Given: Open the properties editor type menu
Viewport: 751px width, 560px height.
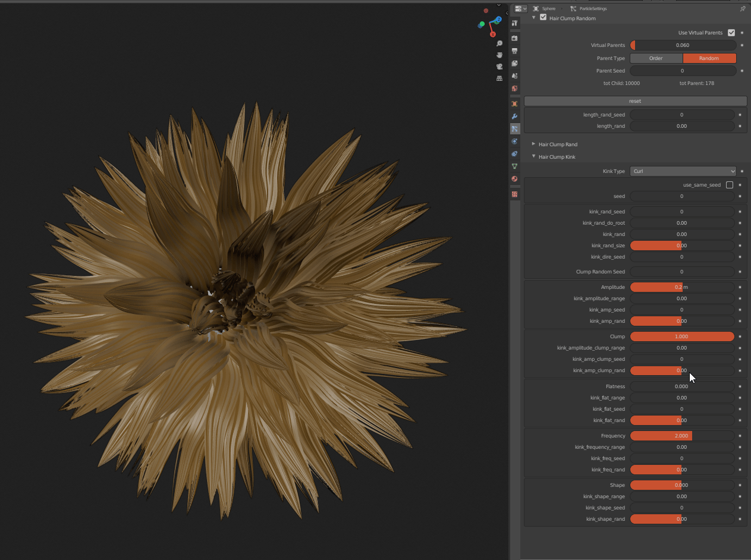Looking at the screenshot, I should 520,9.
